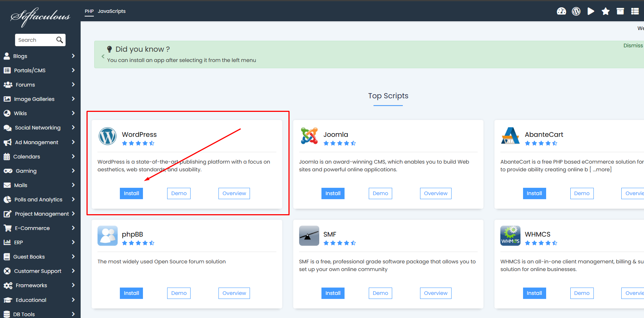Dismiss the Did you know banner

(633, 45)
